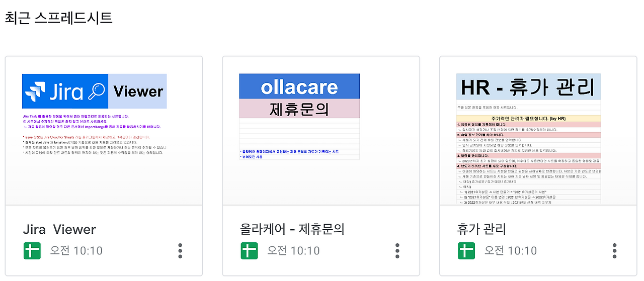Image resolution: width=644 pixels, height=281 pixels.
Task: Click the Sheets icon under Jira Viewer
Action: click(x=32, y=250)
